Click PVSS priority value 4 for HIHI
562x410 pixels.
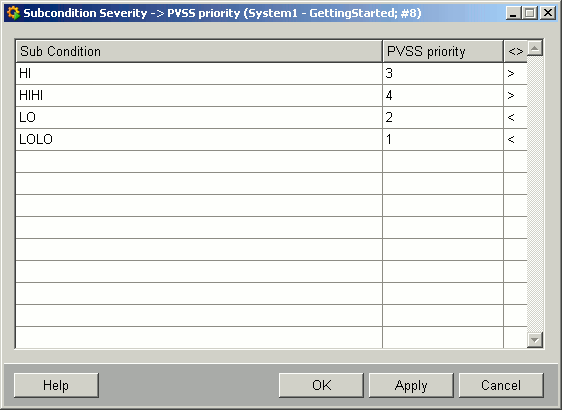[443, 95]
